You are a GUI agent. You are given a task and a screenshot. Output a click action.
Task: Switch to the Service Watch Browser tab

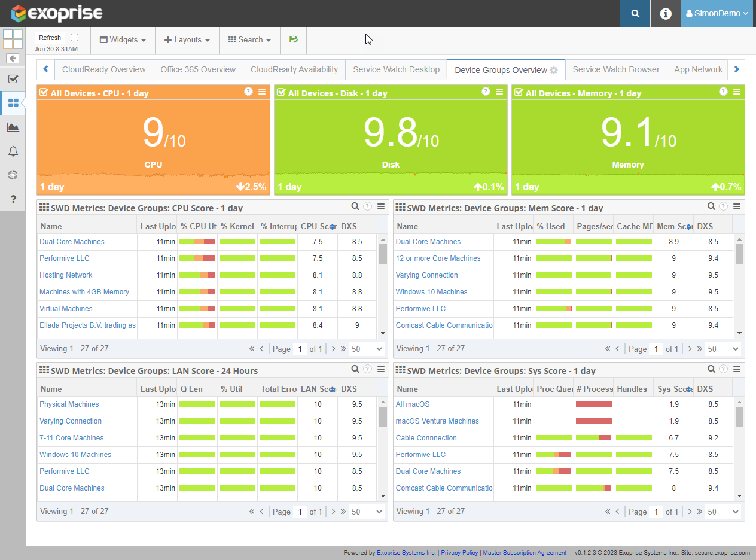click(615, 69)
